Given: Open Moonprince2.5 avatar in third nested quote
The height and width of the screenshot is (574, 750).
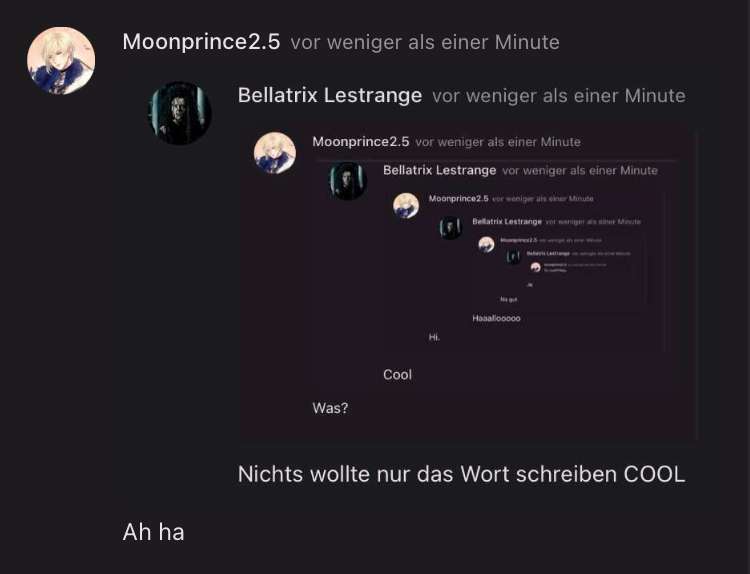Looking at the screenshot, I should click(406, 206).
